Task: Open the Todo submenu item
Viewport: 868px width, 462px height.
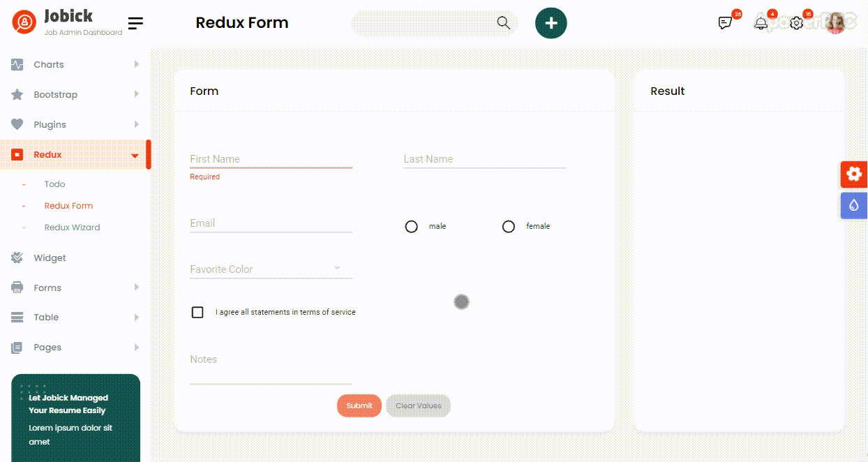Action: coord(54,184)
